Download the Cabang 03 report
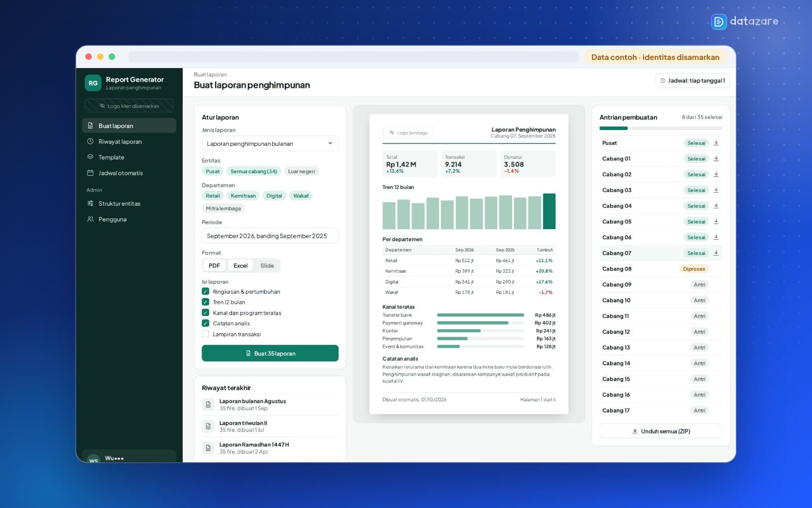This screenshot has height=508, width=812. (716, 190)
